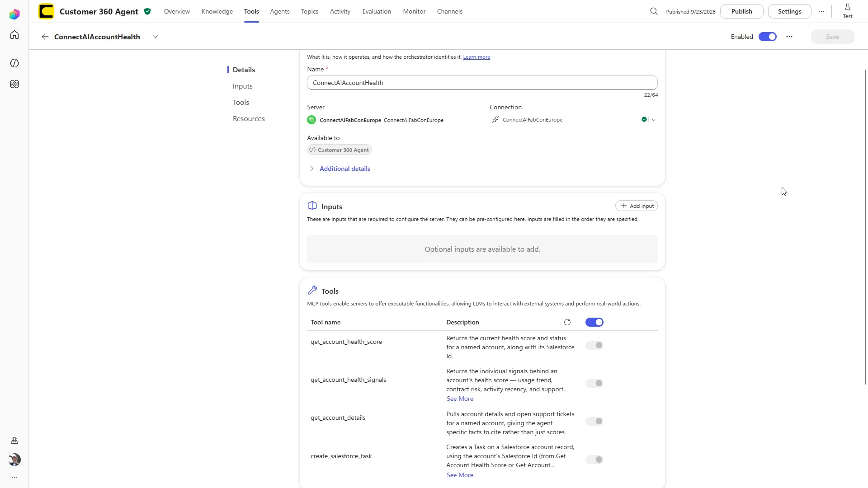This screenshot has width=868, height=488.
Task: Expand See More for create_salesforce_task
Action: (460, 475)
